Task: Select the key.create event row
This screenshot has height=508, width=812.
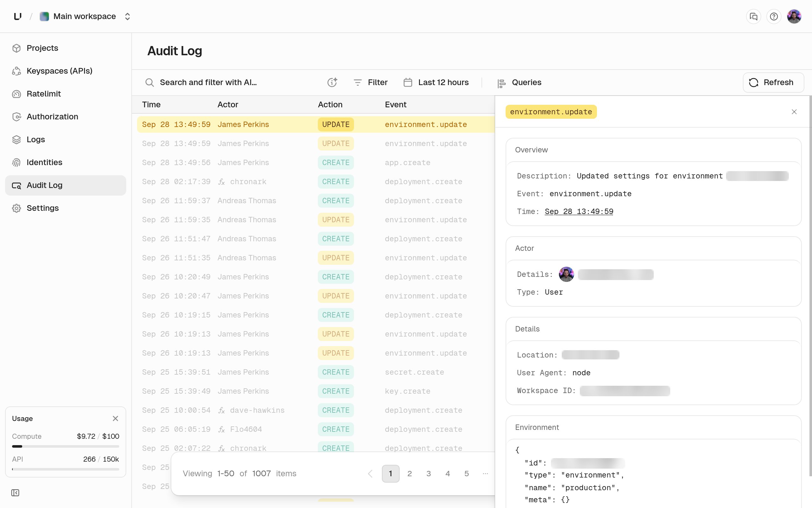Action: [315, 391]
